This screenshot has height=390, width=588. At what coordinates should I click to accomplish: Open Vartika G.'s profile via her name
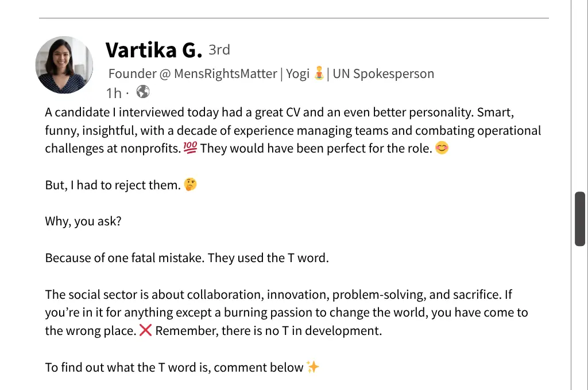[x=153, y=49]
